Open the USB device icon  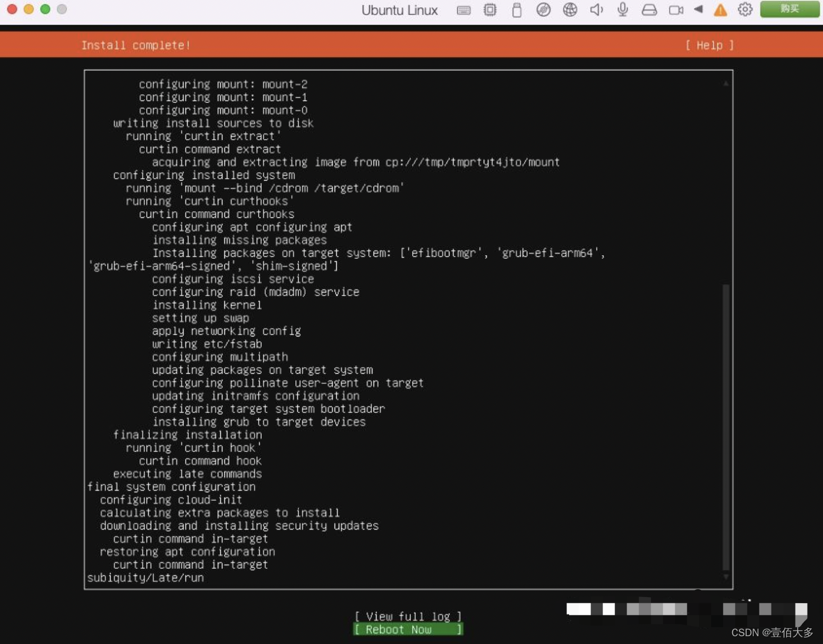tap(517, 10)
